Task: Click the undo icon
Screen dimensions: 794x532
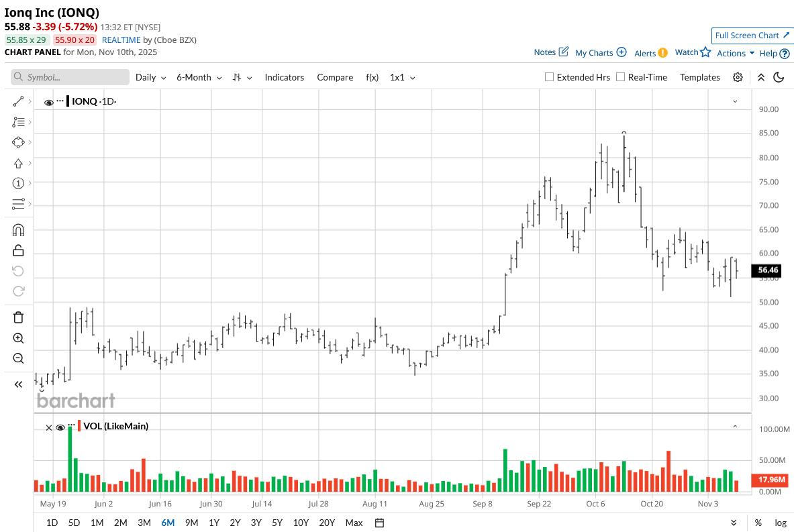Action: tap(18, 271)
